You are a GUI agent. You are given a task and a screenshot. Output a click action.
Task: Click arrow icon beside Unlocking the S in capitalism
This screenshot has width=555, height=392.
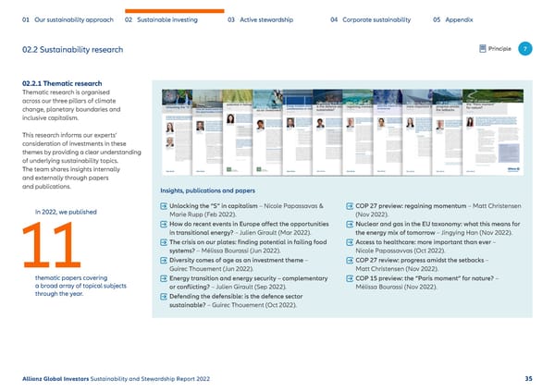(x=164, y=206)
